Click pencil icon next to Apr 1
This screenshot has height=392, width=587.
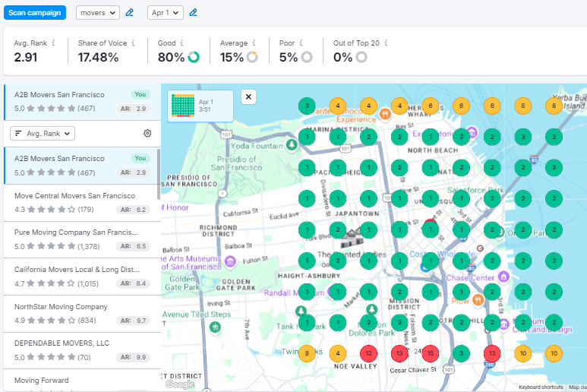(x=193, y=13)
